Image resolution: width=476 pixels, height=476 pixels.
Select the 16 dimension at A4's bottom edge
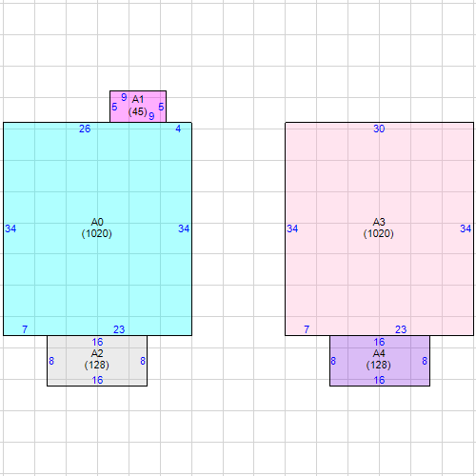click(x=379, y=380)
